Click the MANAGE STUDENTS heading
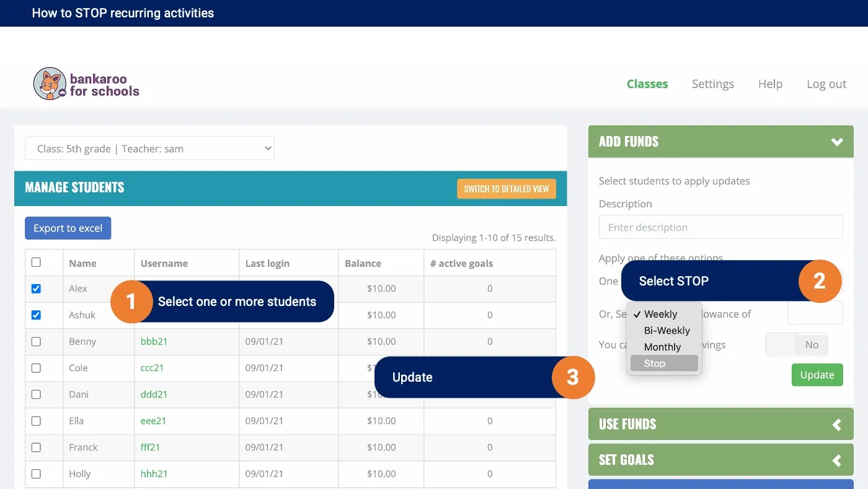This screenshot has width=868, height=489. (74, 187)
